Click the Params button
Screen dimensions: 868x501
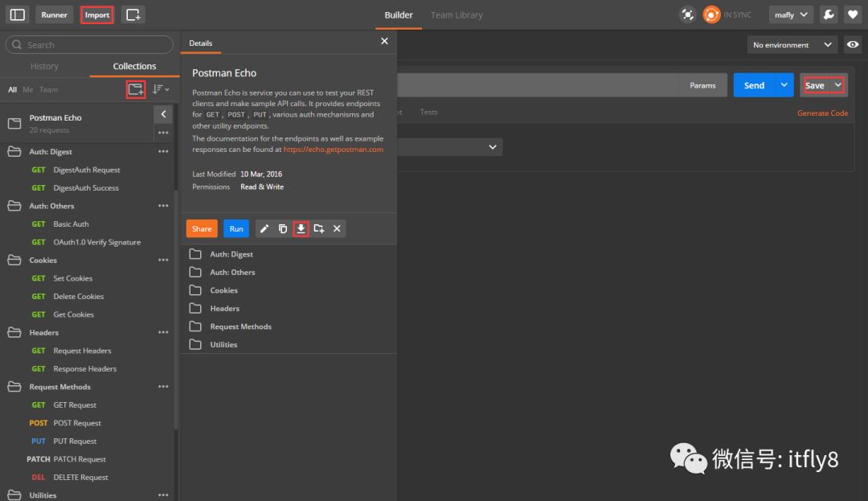pyautogui.click(x=702, y=85)
